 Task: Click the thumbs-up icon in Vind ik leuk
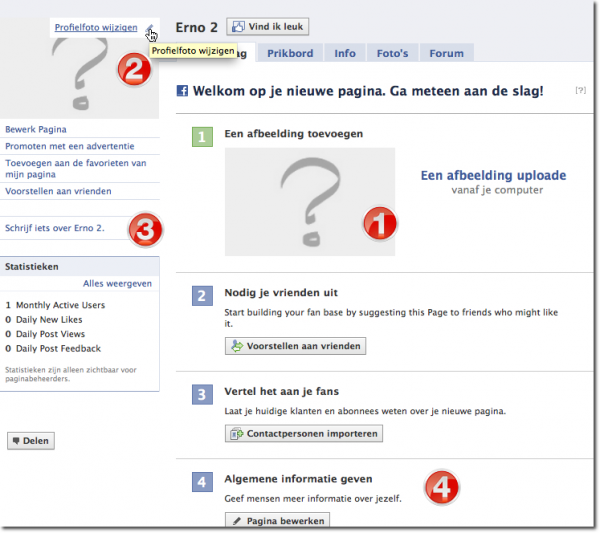pyautogui.click(x=238, y=26)
